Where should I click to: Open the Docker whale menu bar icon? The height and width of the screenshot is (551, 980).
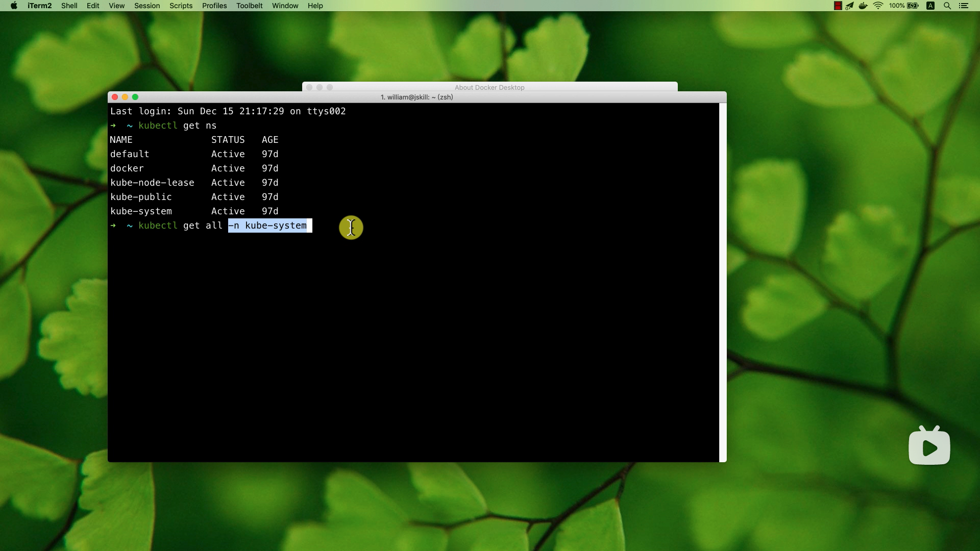[x=863, y=6]
